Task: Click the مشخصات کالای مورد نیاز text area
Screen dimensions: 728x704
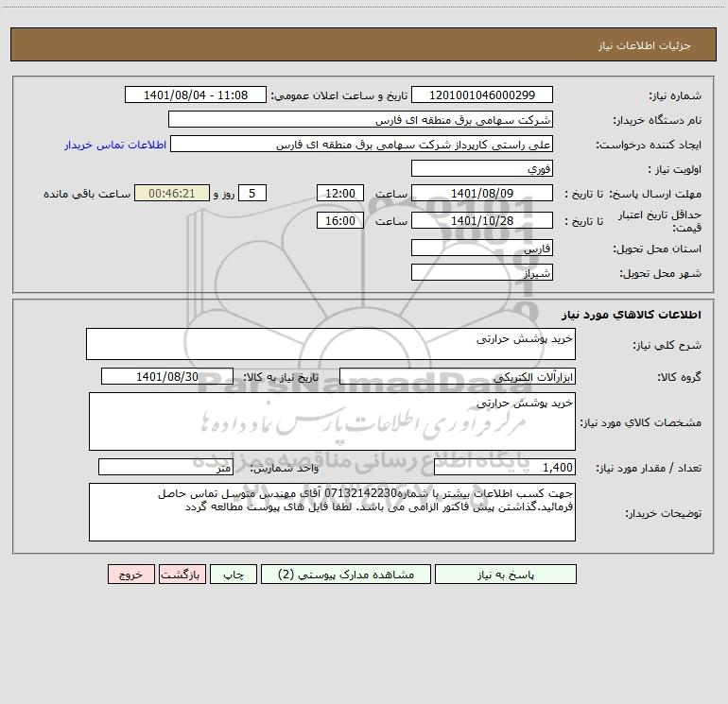Action: 332,421
